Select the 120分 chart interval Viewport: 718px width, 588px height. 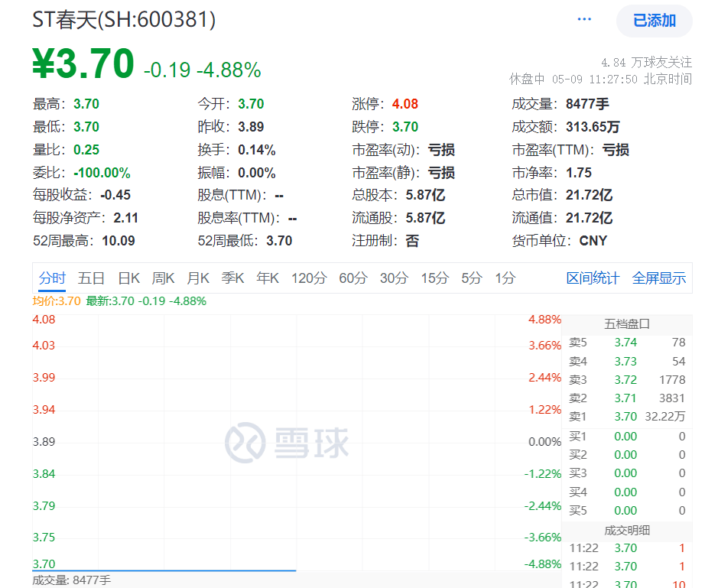[x=309, y=278]
